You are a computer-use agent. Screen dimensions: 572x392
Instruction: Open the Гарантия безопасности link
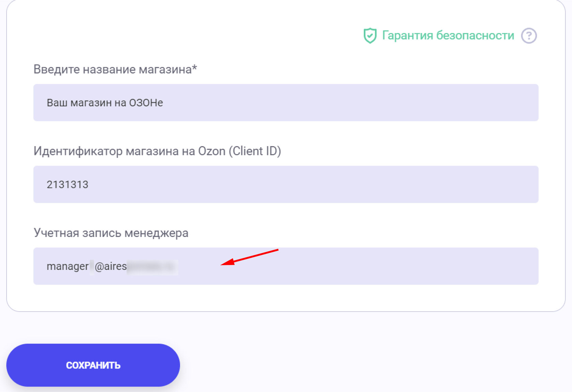(448, 35)
